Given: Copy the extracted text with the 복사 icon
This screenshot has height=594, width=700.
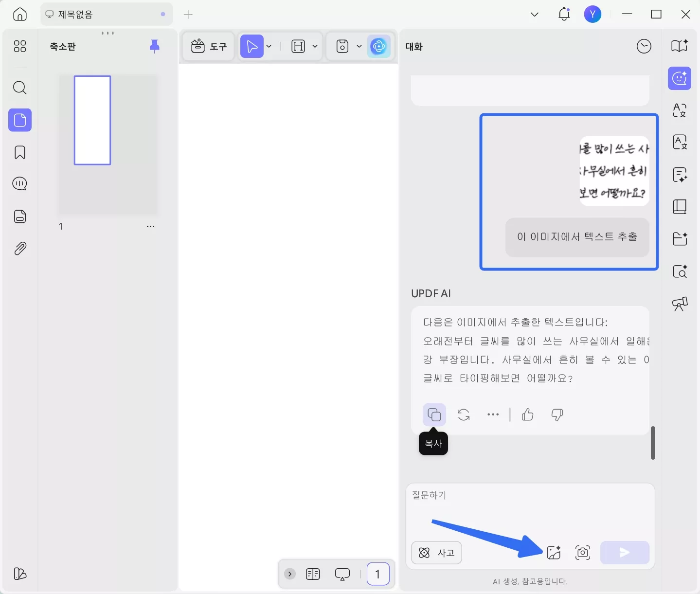Looking at the screenshot, I should (434, 414).
